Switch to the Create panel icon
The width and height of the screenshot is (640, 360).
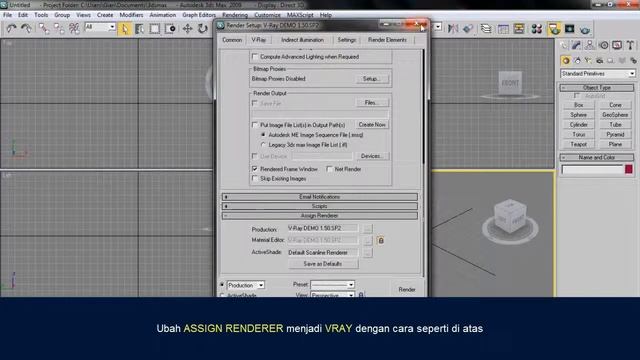[x=564, y=45]
